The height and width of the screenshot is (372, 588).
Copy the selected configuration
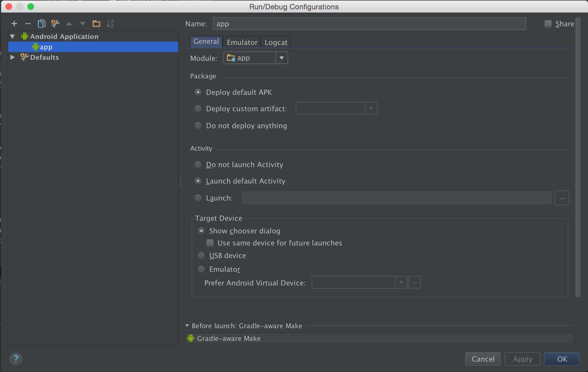pos(41,24)
